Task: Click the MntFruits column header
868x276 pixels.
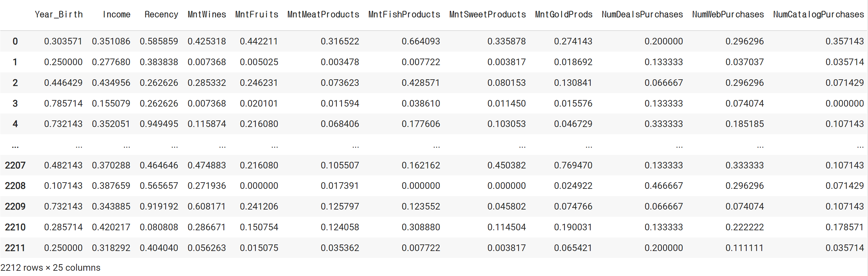Action: tap(256, 14)
